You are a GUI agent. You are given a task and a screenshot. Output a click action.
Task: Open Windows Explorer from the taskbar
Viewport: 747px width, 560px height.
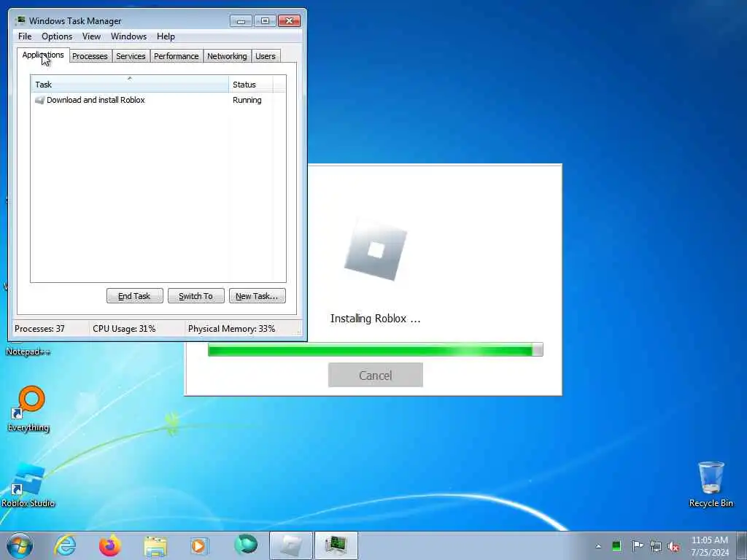tap(155, 545)
